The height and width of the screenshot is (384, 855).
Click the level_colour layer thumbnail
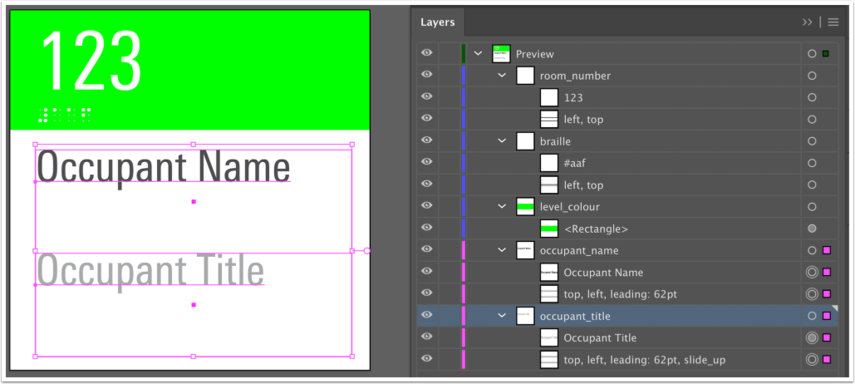click(525, 207)
